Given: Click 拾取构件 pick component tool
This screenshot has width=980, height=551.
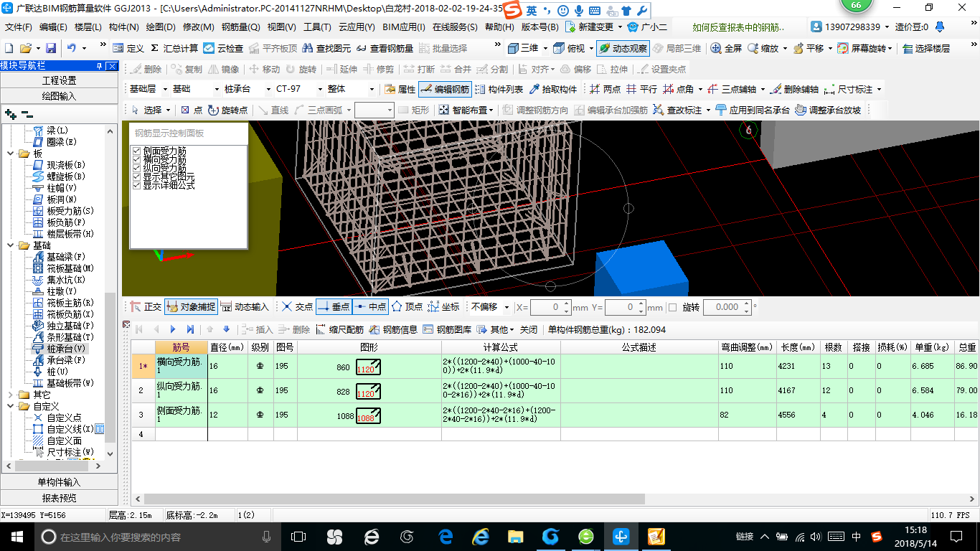Looking at the screenshot, I should (x=553, y=89).
